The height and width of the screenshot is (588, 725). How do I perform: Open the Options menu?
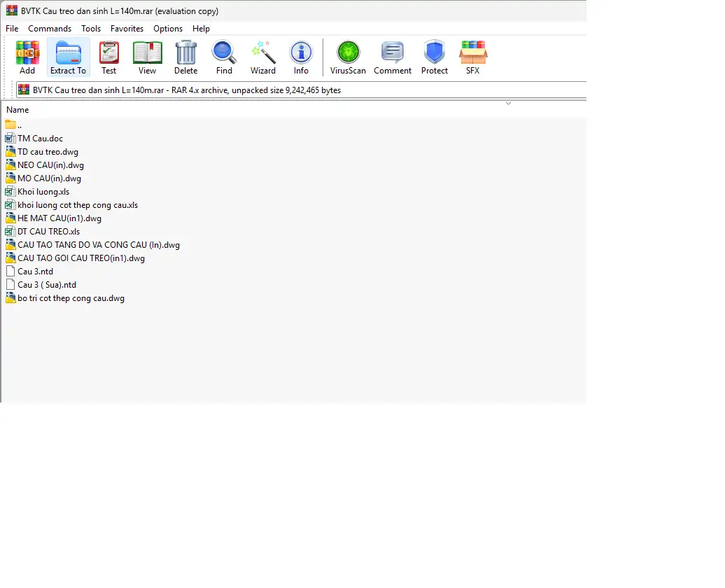click(168, 29)
